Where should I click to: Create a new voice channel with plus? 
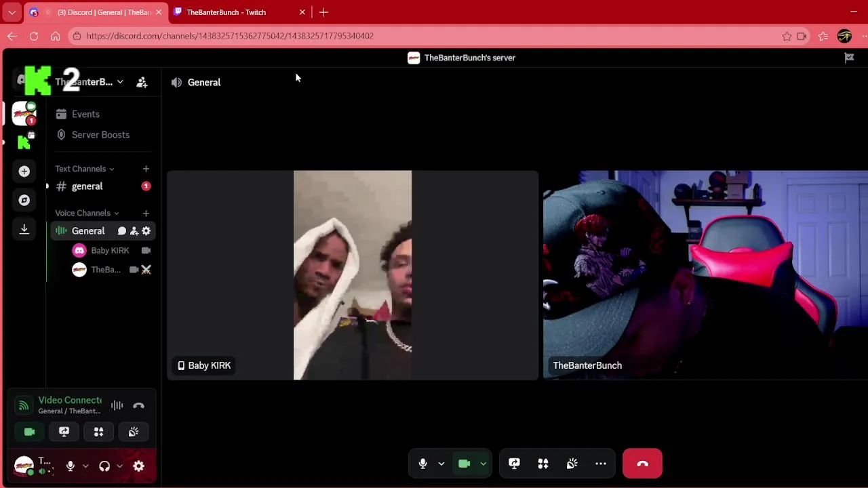click(x=146, y=213)
